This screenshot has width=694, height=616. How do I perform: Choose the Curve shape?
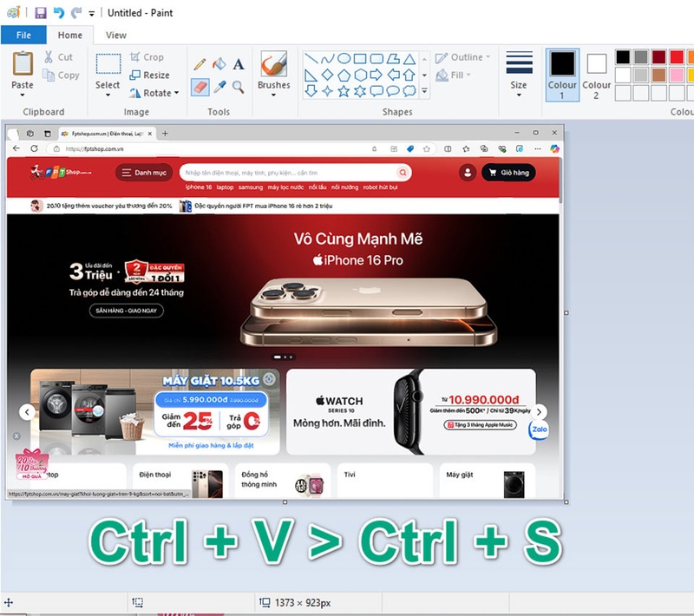[x=328, y=58]
